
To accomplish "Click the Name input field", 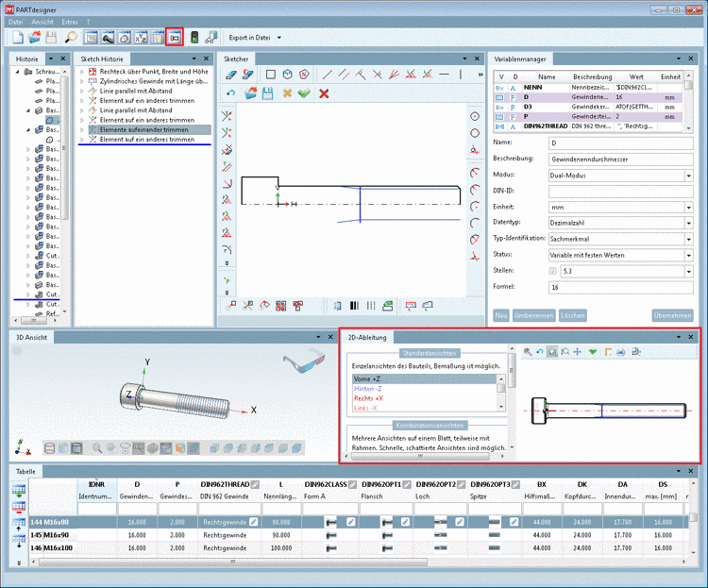I will 620,143.
